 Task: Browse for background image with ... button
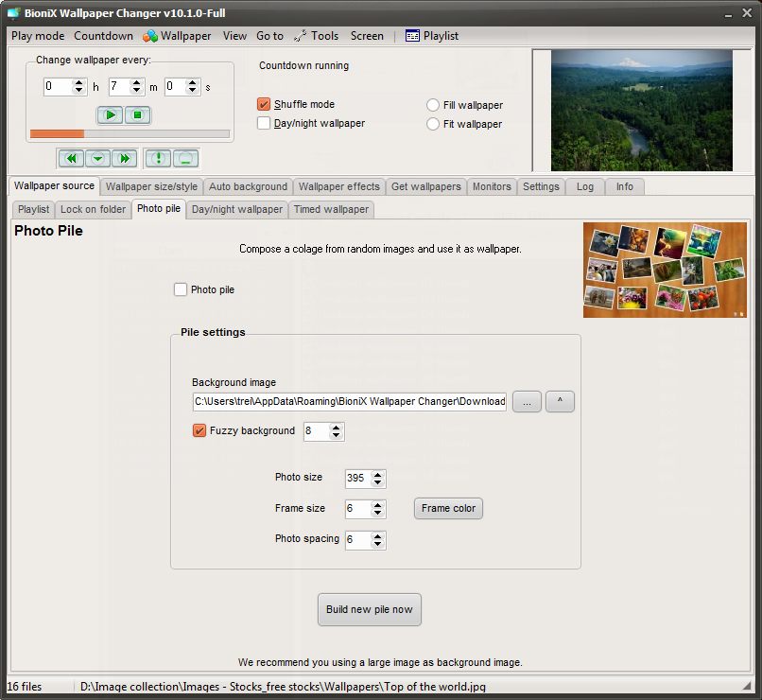[x=527, y=401]
